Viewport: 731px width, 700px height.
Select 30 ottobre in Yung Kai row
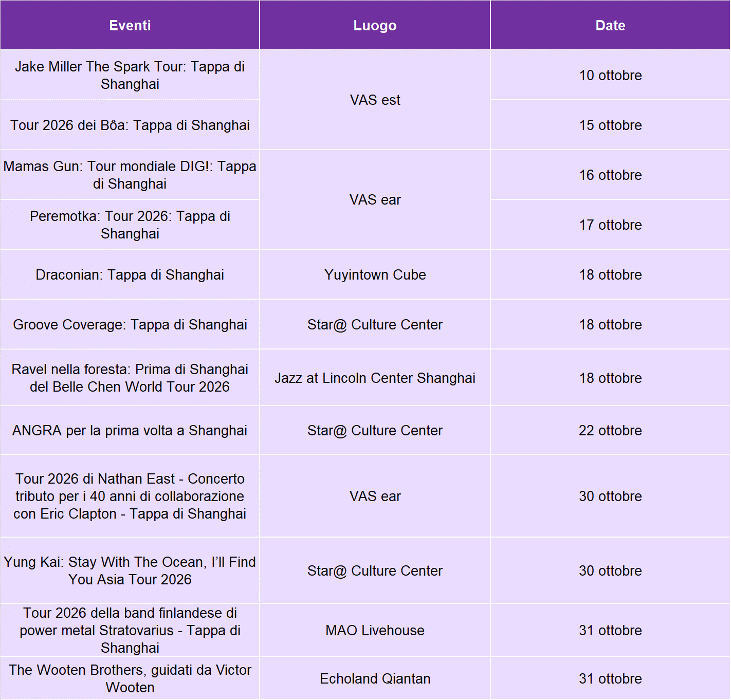pos(610,570)
